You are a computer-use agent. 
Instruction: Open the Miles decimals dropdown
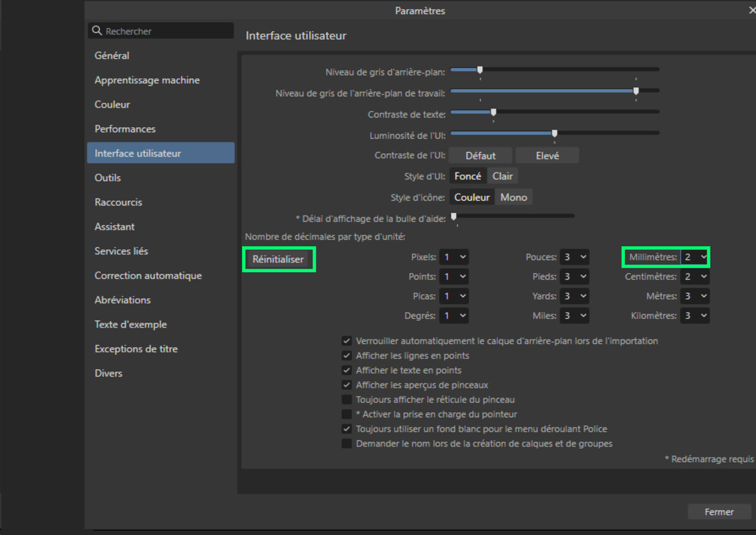coord(575,316)
